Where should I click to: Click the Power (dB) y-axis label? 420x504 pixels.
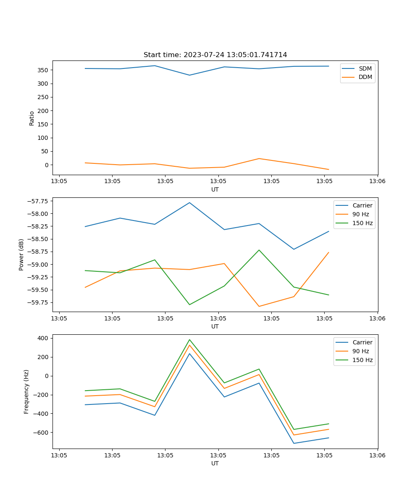point(21,255)
